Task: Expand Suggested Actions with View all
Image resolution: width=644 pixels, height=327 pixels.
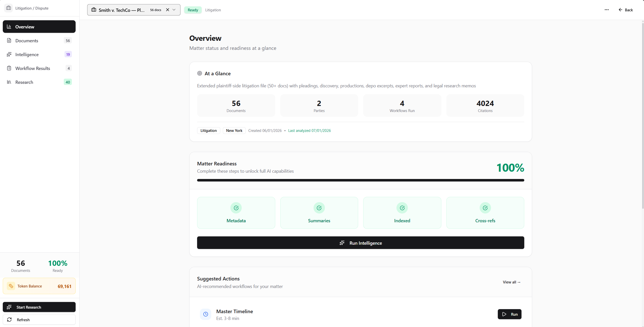Action: (x=511, y=282)
